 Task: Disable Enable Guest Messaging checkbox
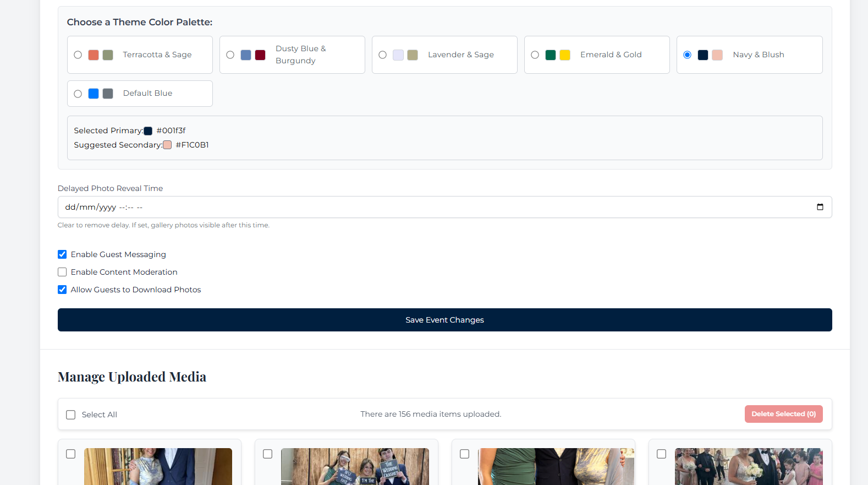click(62, 254)
